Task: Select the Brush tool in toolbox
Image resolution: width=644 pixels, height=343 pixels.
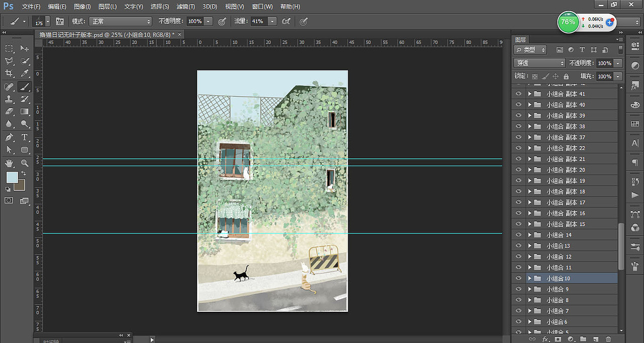Action: coord(25,87)
